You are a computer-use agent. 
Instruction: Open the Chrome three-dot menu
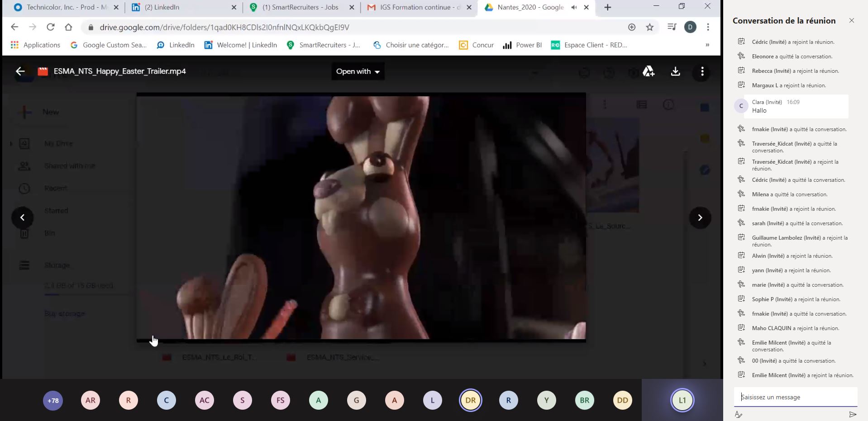coord(708,27)
